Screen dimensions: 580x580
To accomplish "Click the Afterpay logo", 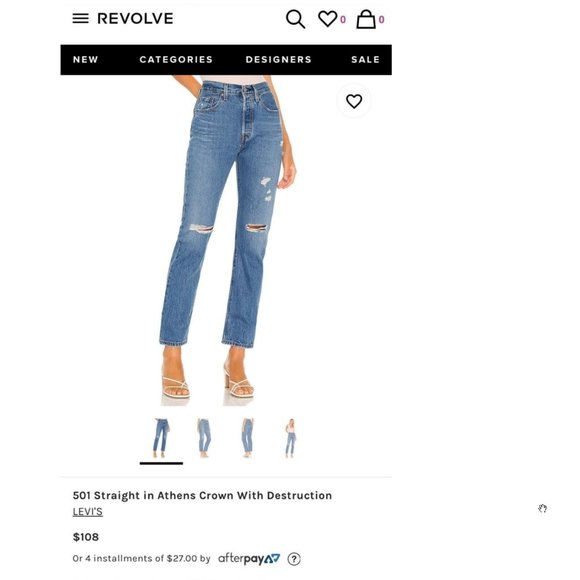I will point(249,559).
